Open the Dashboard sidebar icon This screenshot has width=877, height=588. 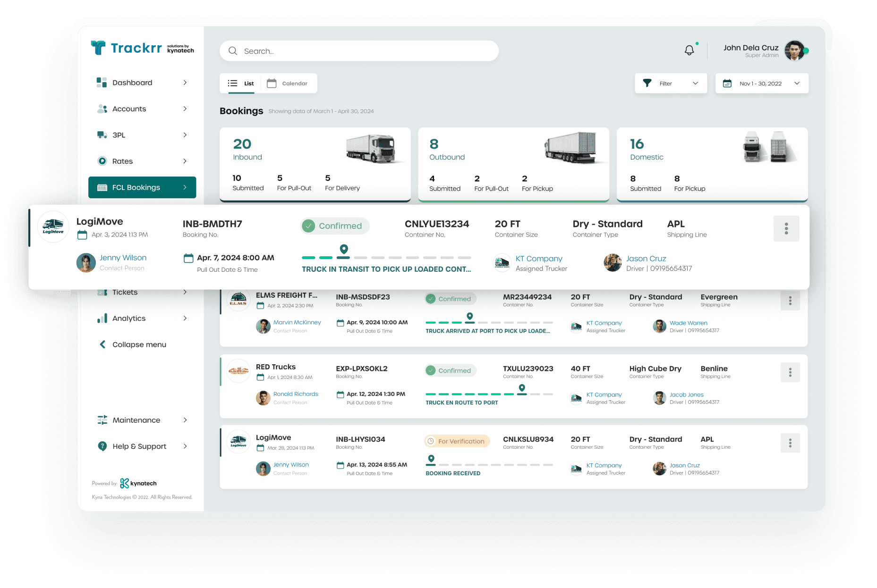click(101, 82)
